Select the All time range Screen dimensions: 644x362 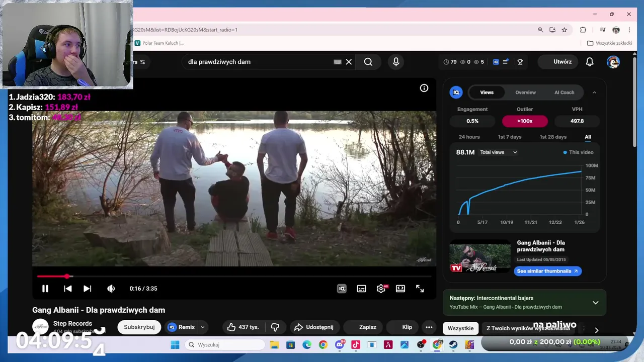[588, 137]
